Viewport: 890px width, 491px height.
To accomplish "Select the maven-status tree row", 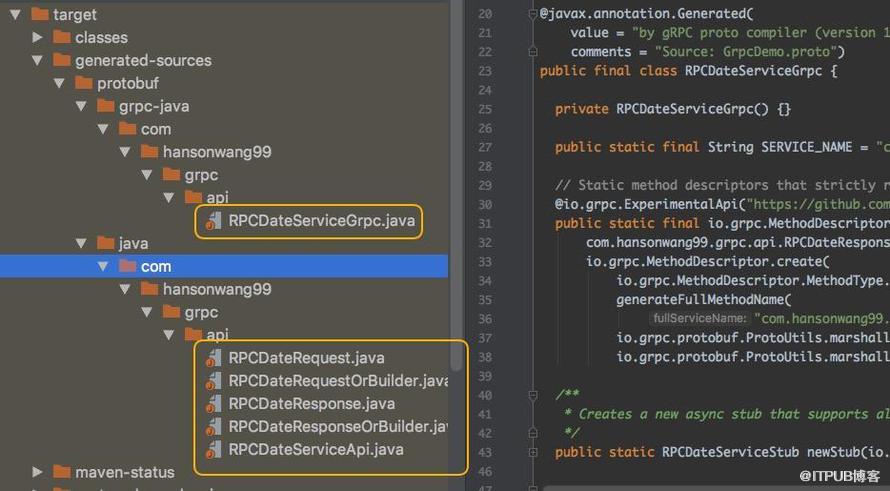I will [224, 472].
